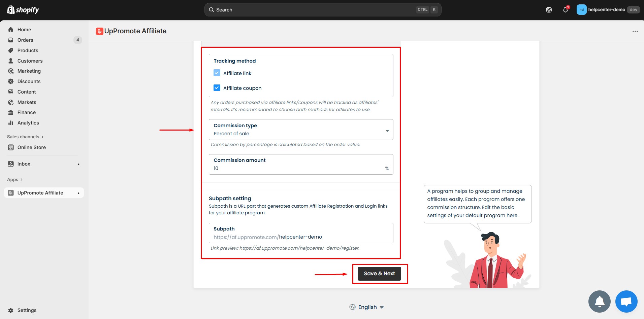The height and width of the screenshot is (319, 644).
Task: Open the three-dot app options menu
Action: pos(635,31)
